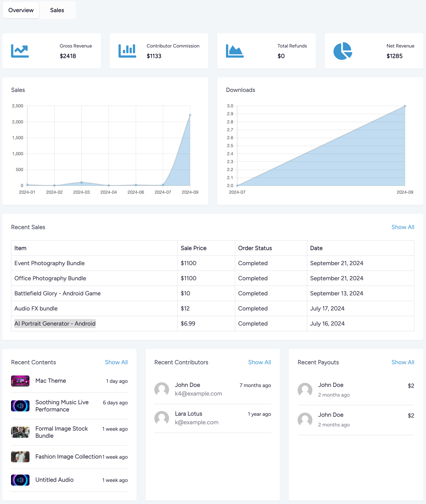Click the 2024-09 data point on Sales chart
The image size is (426, 504).
[190, 115]
